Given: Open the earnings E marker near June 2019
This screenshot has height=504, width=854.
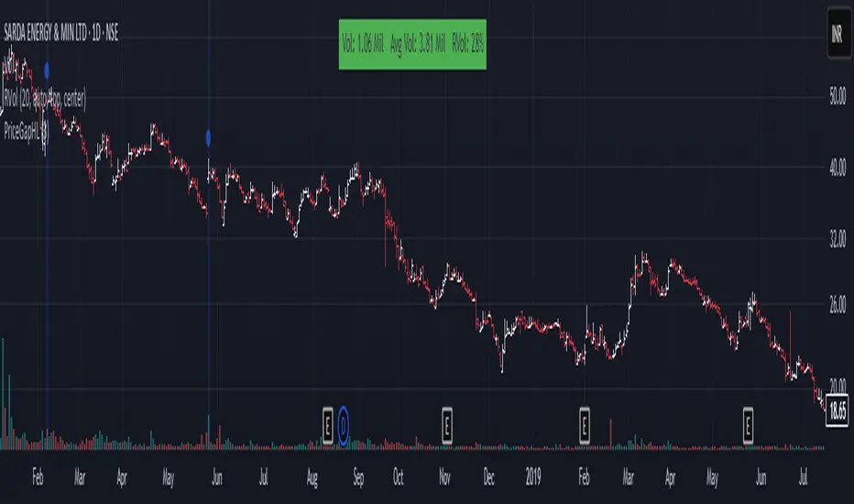Looking at the screenshot, I should pos(748,425).
